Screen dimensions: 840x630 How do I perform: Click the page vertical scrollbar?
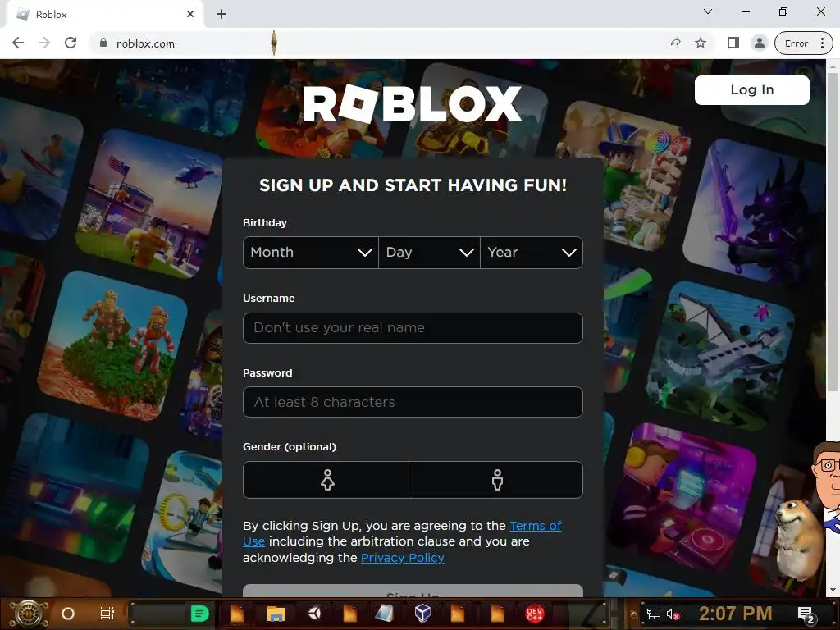coord(833,231)
